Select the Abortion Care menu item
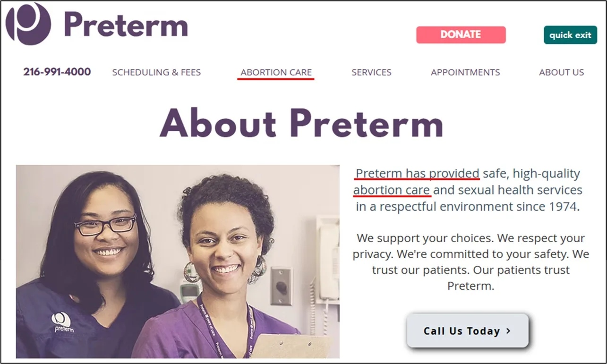 click(x=276, y=72)
